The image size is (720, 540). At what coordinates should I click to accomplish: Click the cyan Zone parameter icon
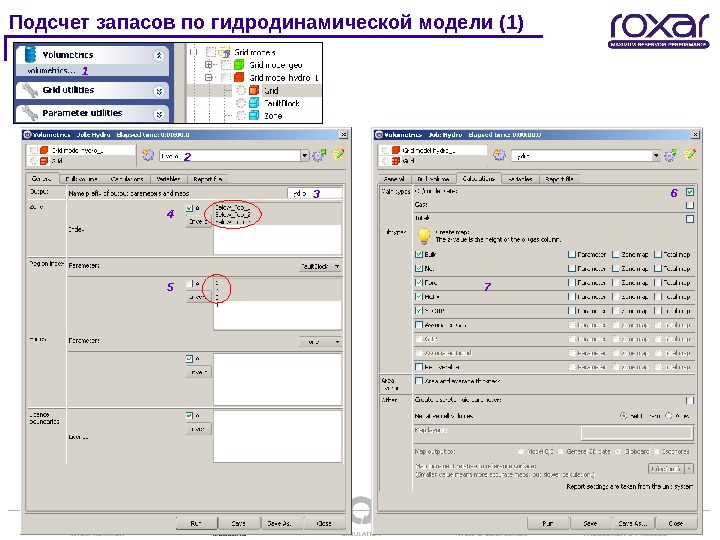pyautogui.click(x=254, y=115)
